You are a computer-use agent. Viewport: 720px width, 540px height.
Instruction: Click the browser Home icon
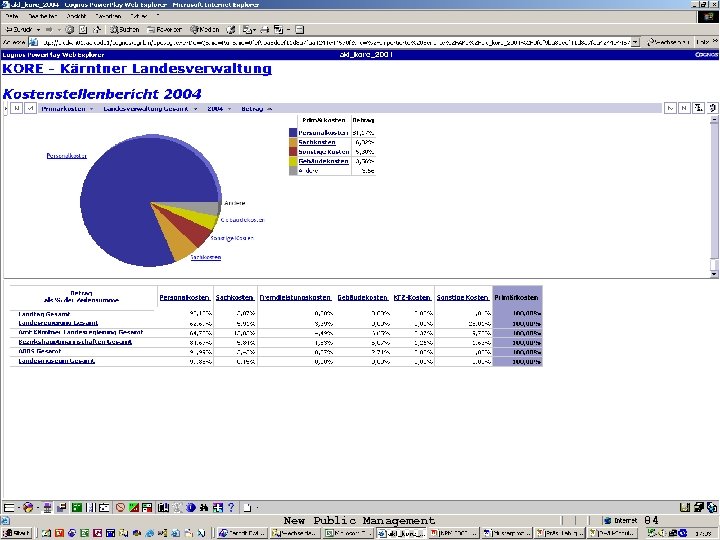97,29
